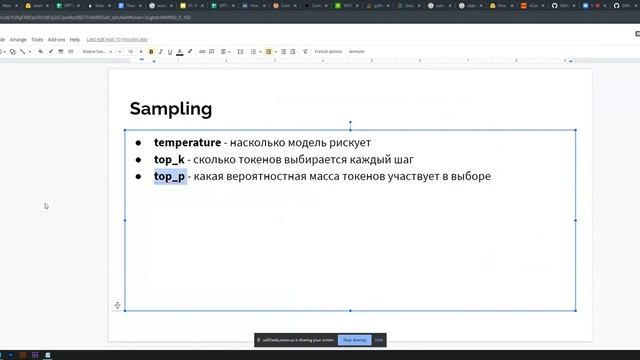Click the insert link icon
Viewport: 640px width, 360px height.
tap(202, 52)
